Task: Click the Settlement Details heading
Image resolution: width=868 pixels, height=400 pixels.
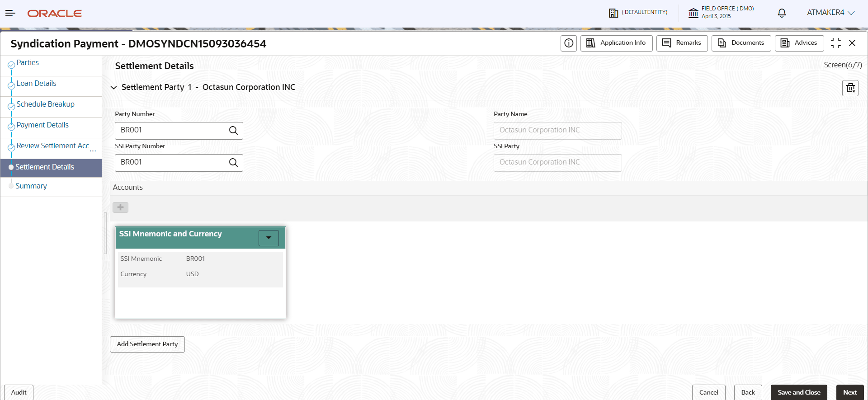Action: [154, 66]
